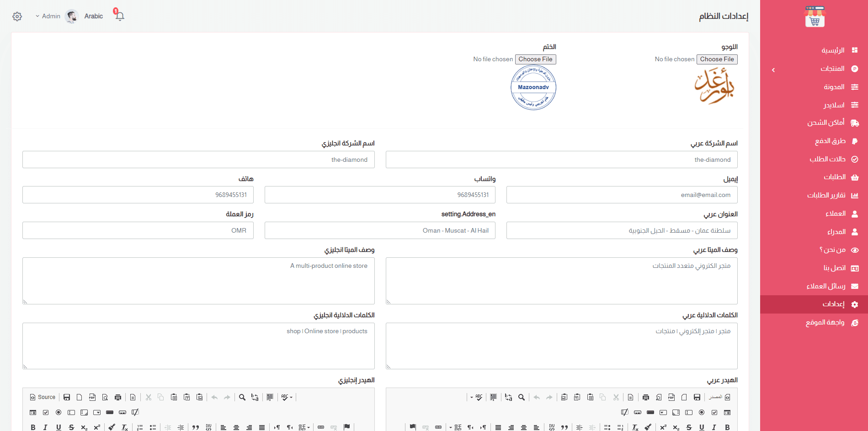The image size is (868, 431).
Task: Switch language via the Arabic link
Action: pos(94,16)
